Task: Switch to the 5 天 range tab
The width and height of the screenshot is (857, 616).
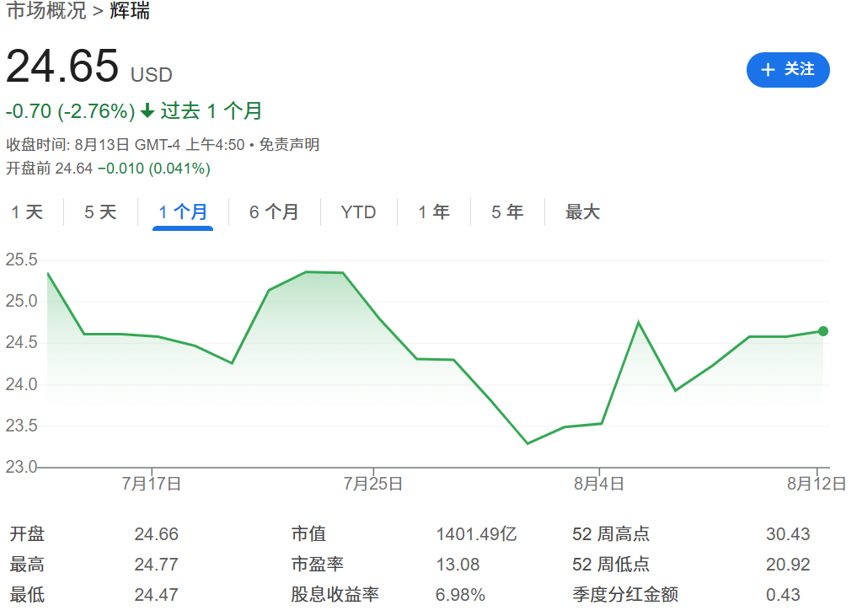Action: (x=100, y=212)
